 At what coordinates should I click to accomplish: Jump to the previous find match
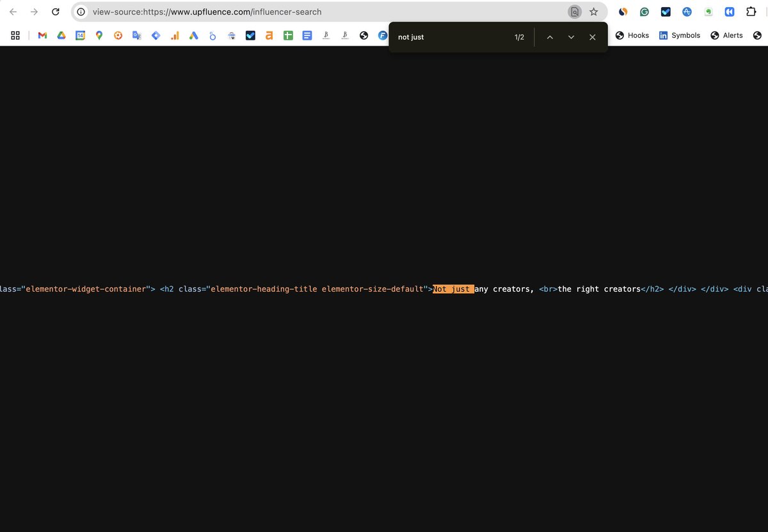[x=550, y=37]
